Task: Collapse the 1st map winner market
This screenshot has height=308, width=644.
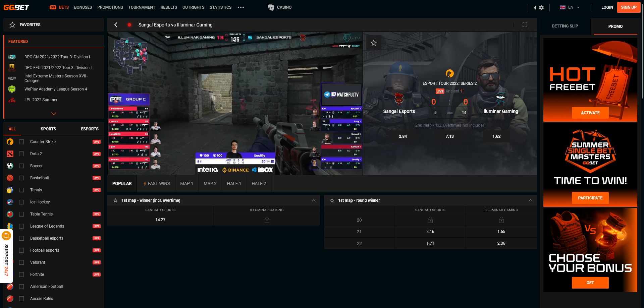Action: point(314,200)
